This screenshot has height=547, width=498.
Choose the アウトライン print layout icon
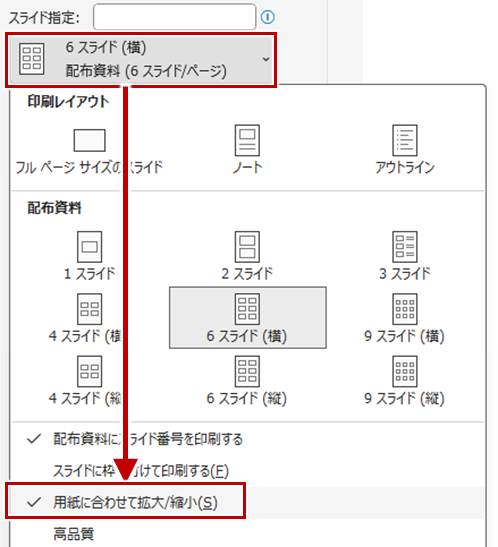[x=405, y=140]
